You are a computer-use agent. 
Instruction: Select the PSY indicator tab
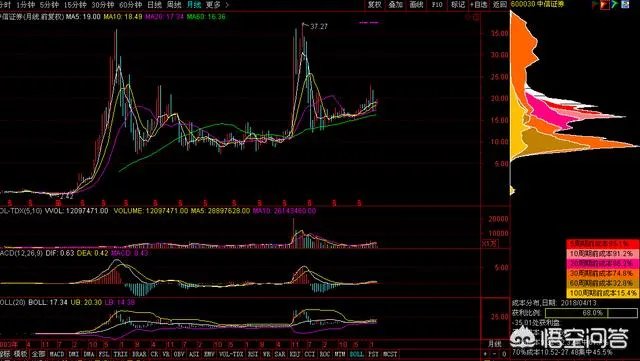373,354
